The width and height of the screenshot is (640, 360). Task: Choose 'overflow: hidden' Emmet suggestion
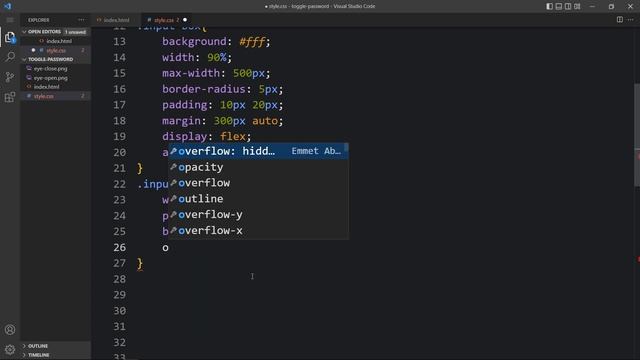[258, 151]
